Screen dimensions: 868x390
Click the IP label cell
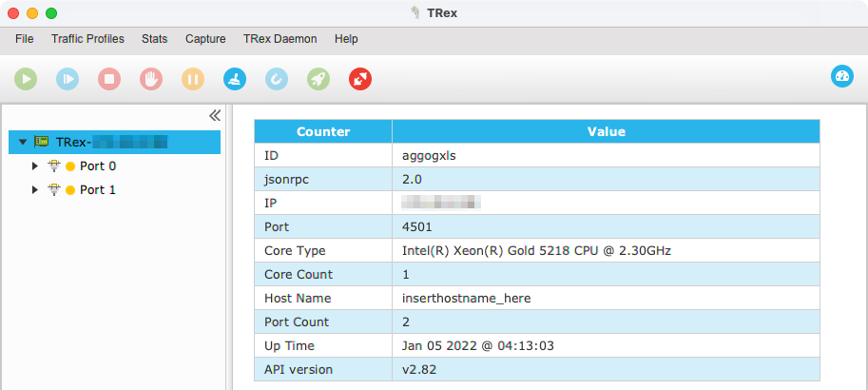tap(323, 203)
